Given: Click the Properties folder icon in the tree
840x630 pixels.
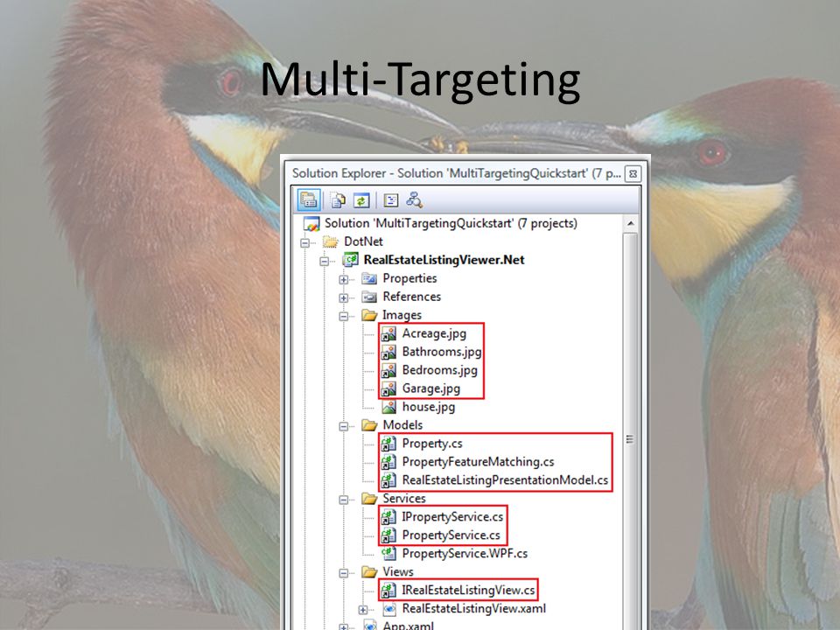Looking at the screenshot, I should [x=369, y=278].
